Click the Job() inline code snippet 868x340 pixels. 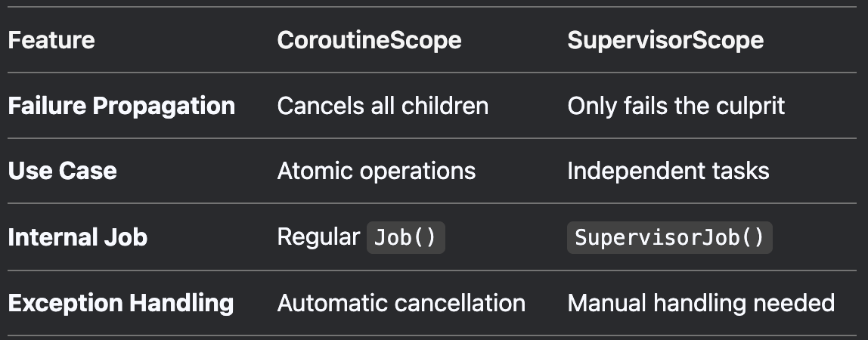click(406, 238)
